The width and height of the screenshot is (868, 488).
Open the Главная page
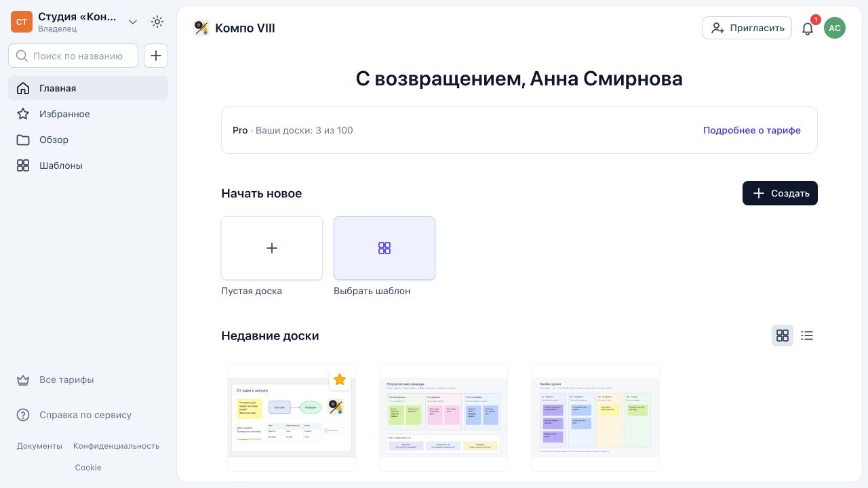tap(88, 88)
